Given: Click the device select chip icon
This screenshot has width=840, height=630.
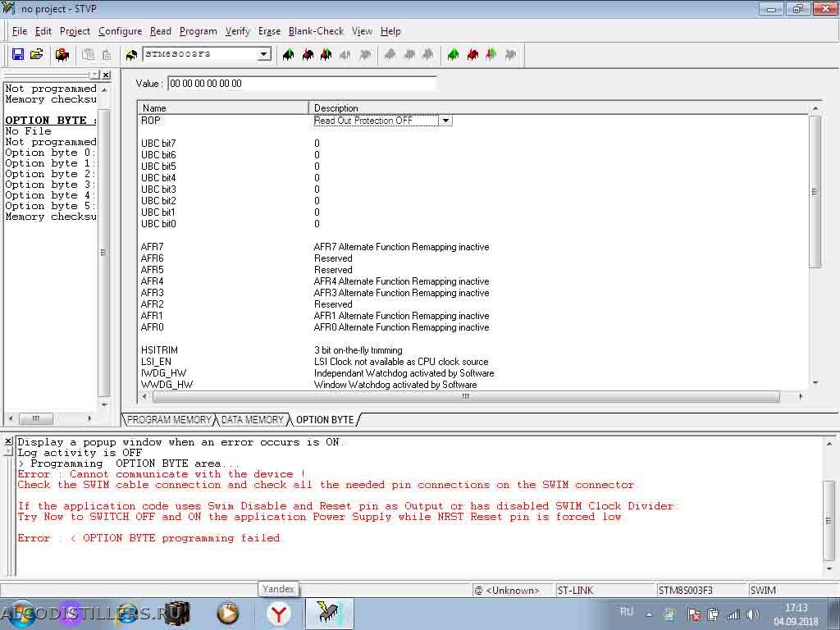Looking at the screenshot, I should (x=131, y=55).
